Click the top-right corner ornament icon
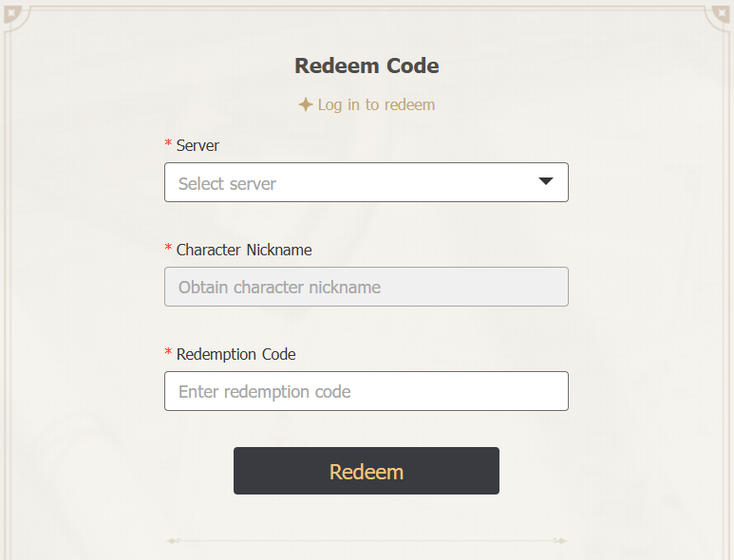The image size is (734, 560). click(x=721, y=14)
